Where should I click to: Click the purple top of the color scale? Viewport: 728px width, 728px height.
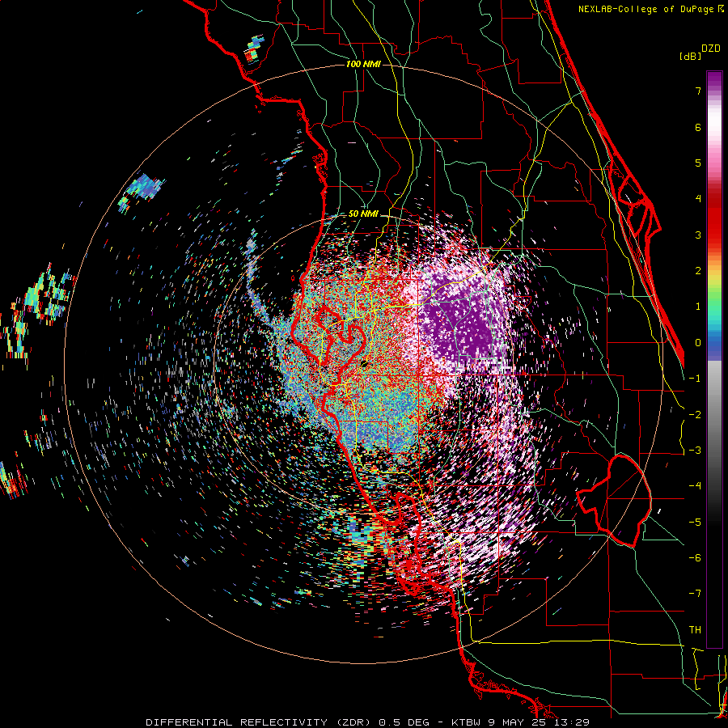tap(714, 78)
